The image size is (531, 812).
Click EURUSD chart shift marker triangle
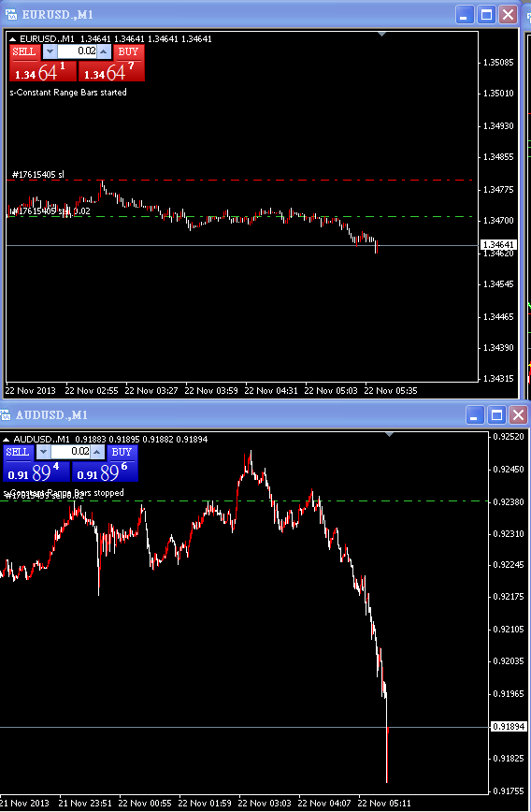382,35
